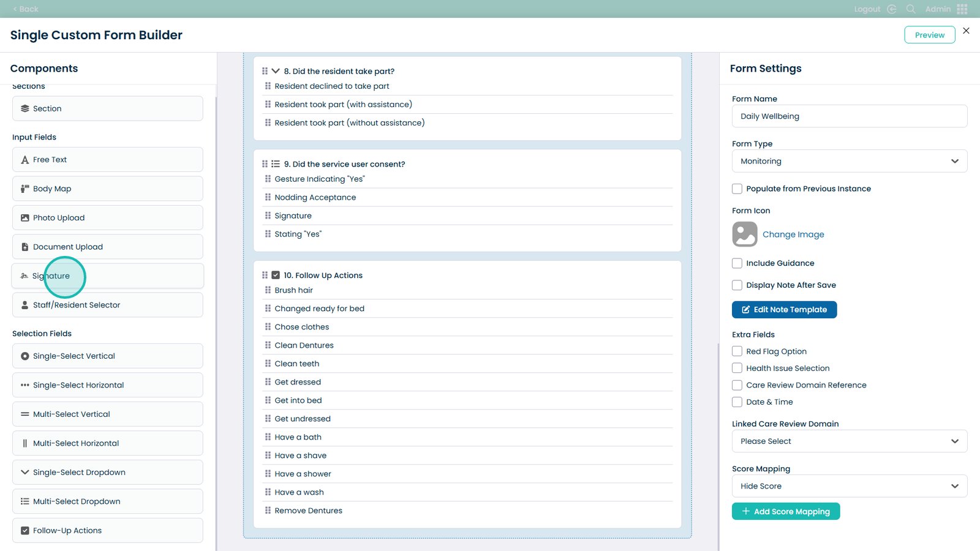Click drag handle beside 'Nodding Acceptance'

[268, 197]
